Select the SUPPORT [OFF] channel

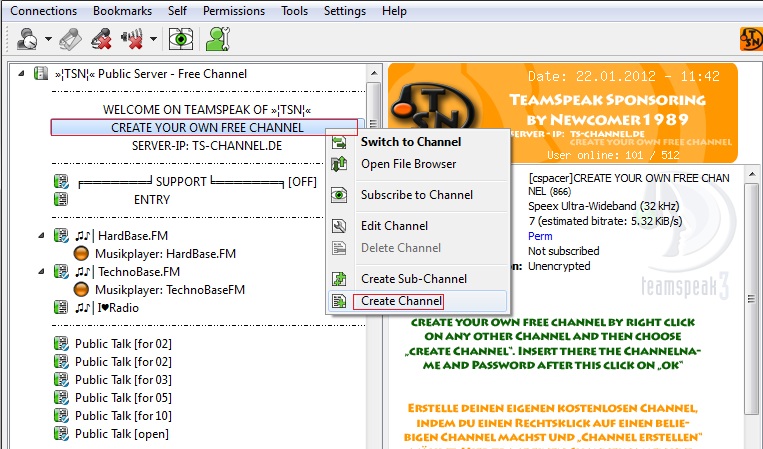pyautogui.click(x=197, y=182)
